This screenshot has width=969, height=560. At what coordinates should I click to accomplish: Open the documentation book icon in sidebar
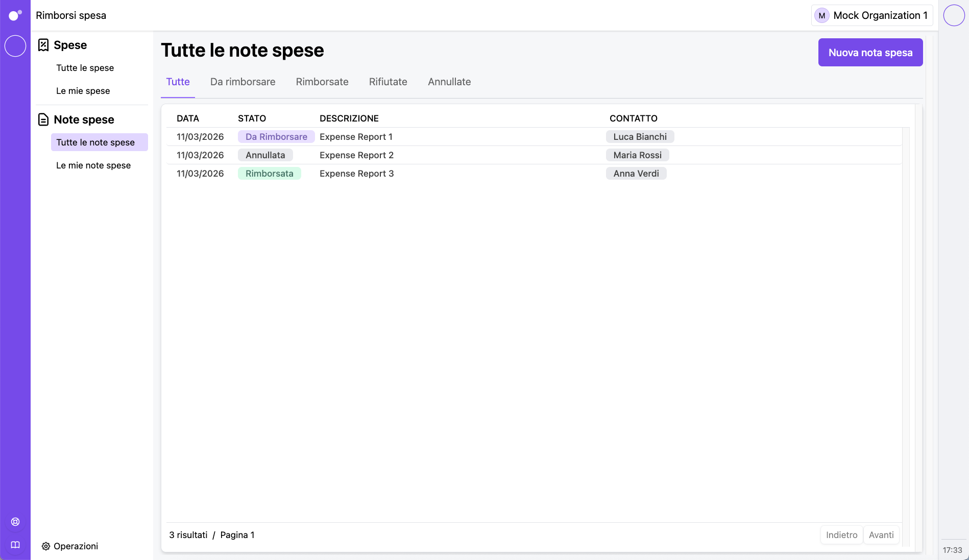coord(15,545)
